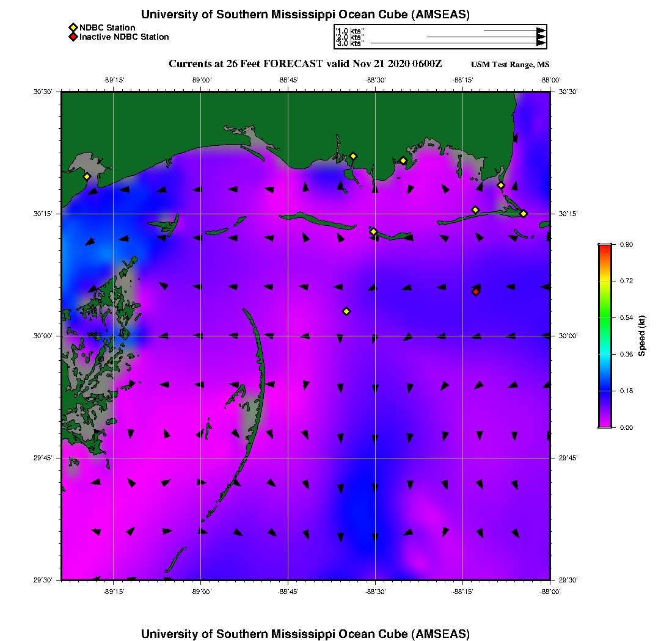Select the red inactive station marker on map
The height and width of the screenshot is (641, 672).
click(476, 292)
